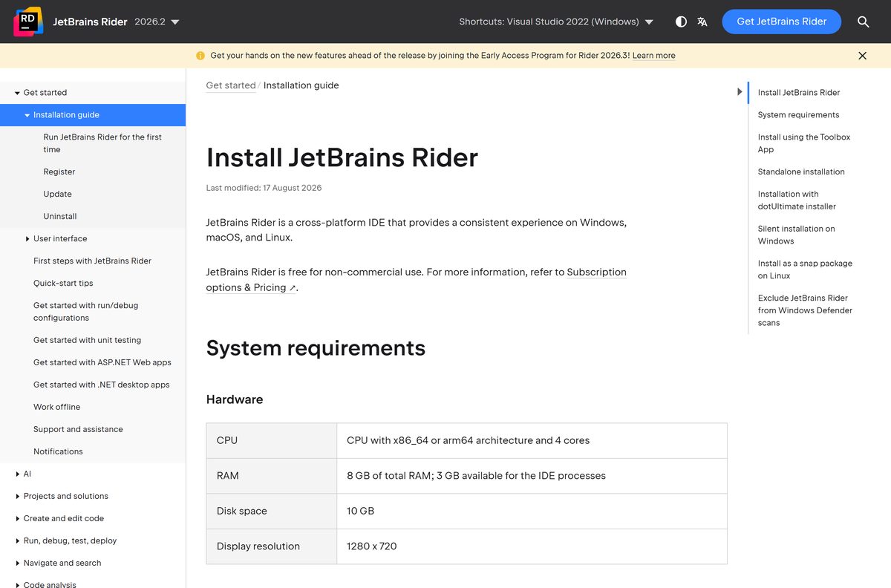Open the language selection icon

pos(702,22)
